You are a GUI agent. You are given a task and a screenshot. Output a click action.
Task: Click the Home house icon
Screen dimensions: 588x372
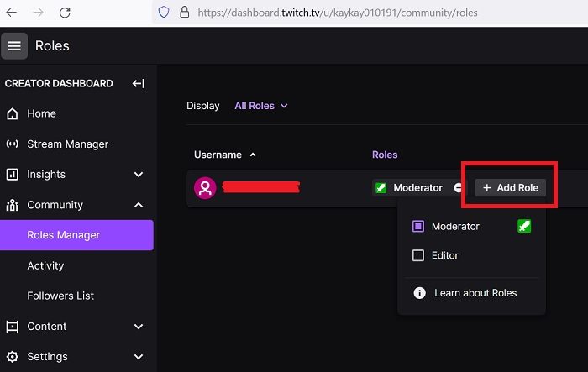tap(12, 113)
